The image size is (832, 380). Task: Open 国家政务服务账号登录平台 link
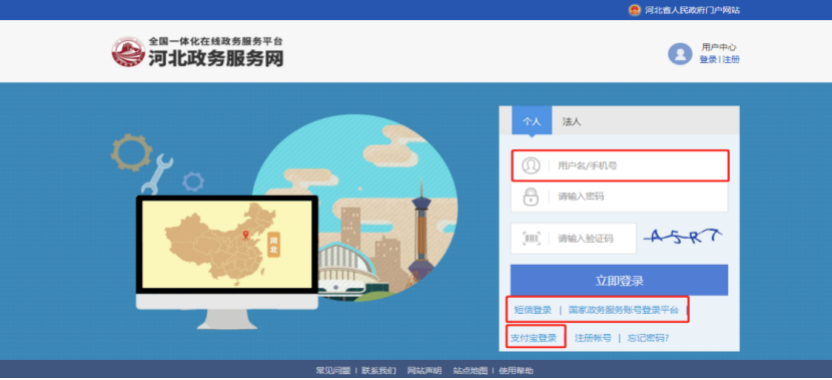click(x=623, y=310)
